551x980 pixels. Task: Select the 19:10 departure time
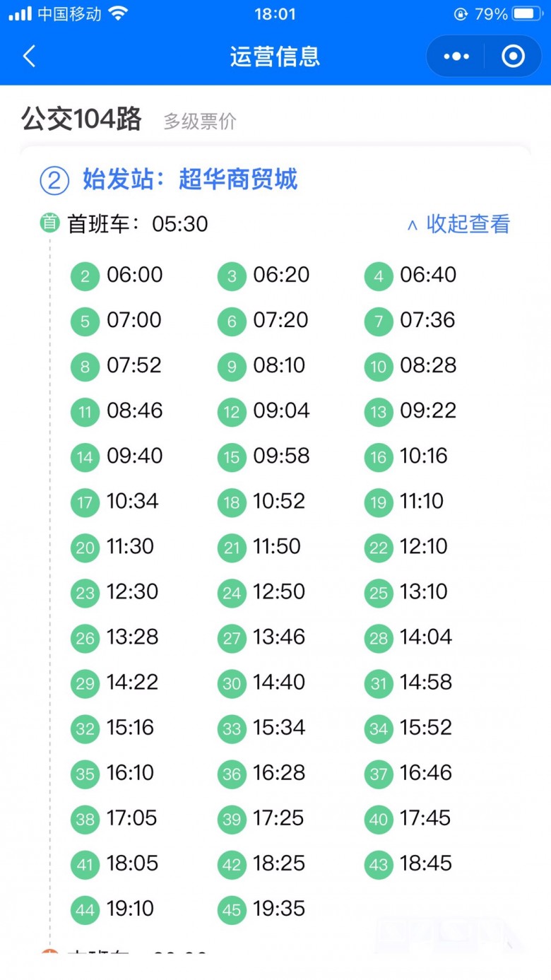point(130,909)
